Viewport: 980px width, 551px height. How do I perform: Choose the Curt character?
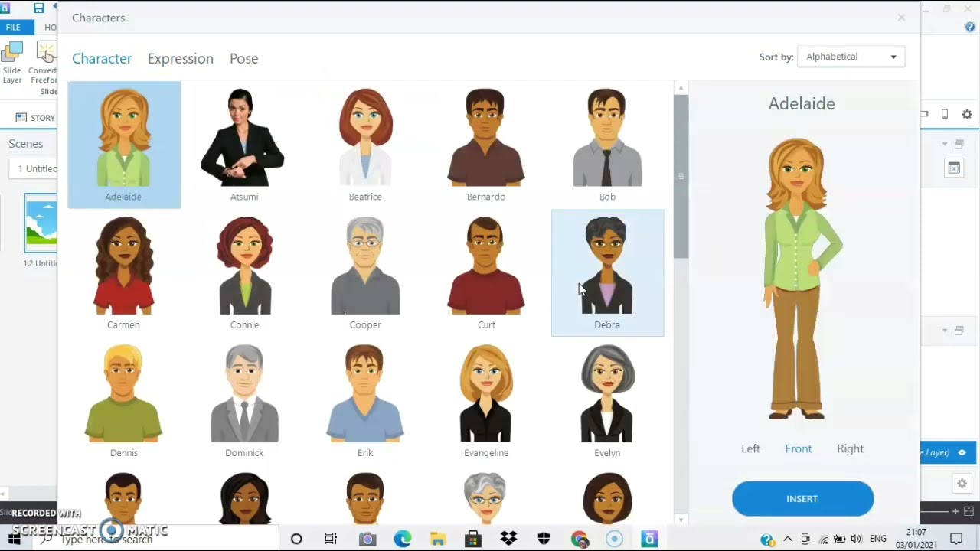pyautogui.click(x=486, y=273)
